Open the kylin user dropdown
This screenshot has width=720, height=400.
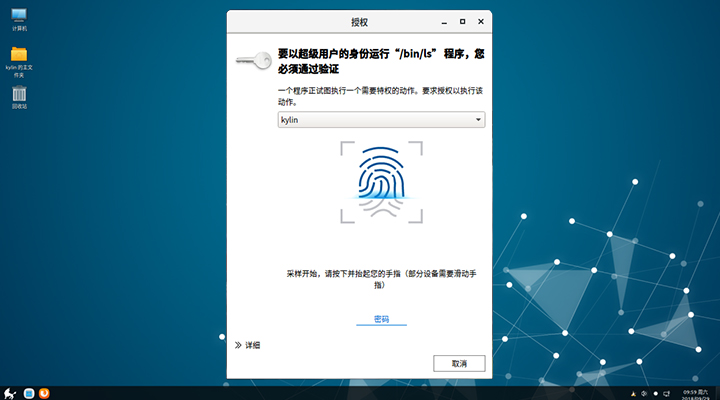(x=380, y=120)
